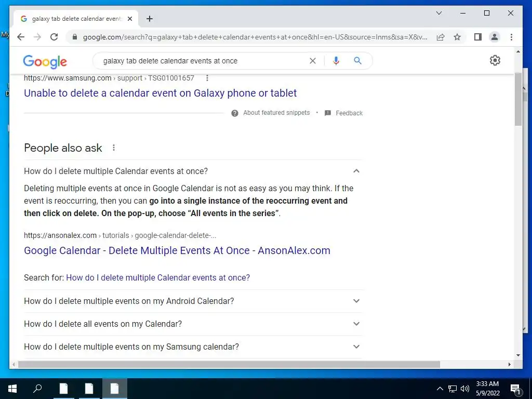The height and width of the screenshot is (399, 532).
Task: Submit search with the magnifier icon
Action: [357, 61]
